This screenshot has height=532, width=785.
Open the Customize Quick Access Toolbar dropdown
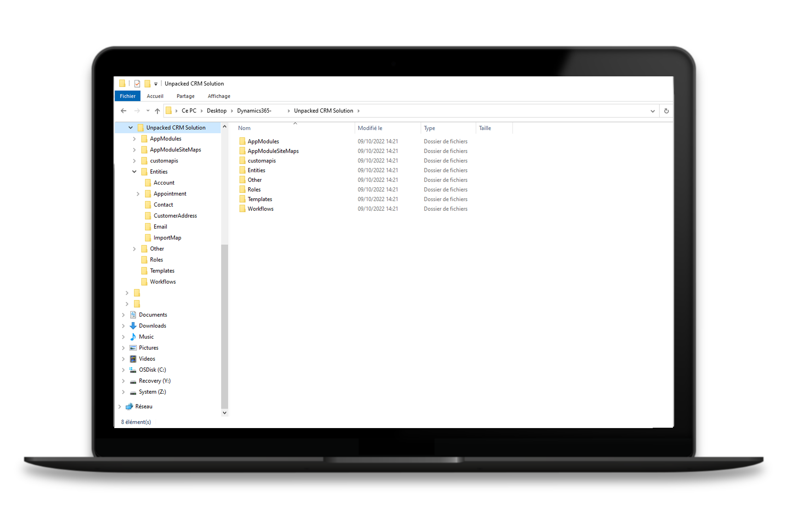pos(156,84)
